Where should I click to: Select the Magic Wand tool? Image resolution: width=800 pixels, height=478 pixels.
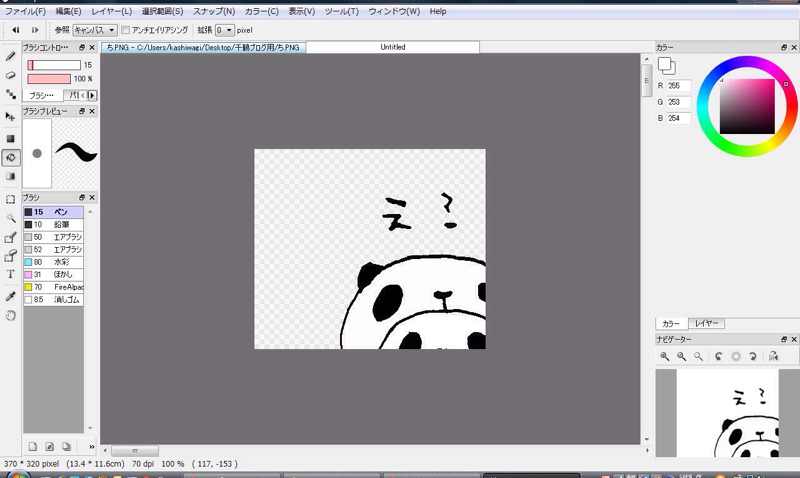(x=10, y=218)
